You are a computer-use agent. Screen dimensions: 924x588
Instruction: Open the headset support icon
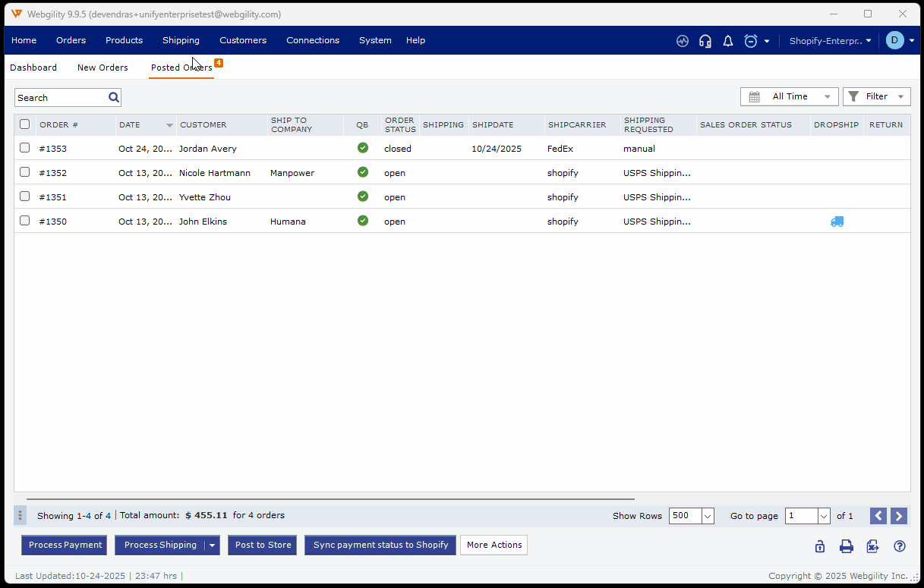[x=705, y=41]
